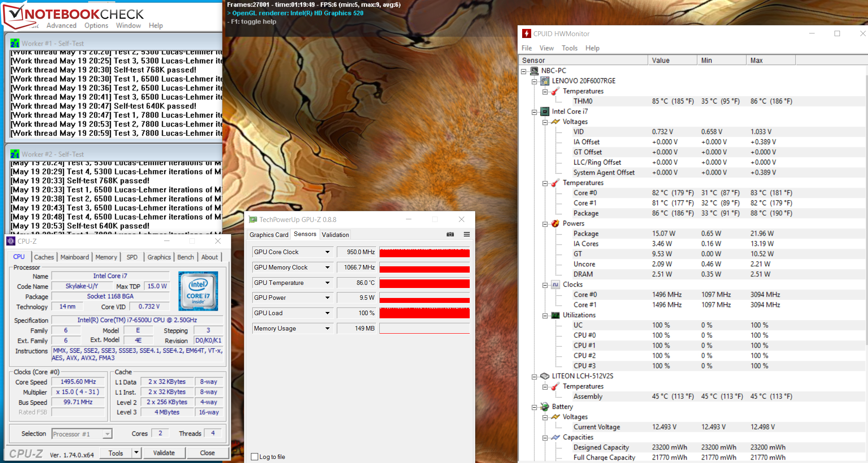The width and height of the screenshot is (868, 463).
Task: Click the Worker #1 Self-Test window icon
Action: (x=15, y=43)
